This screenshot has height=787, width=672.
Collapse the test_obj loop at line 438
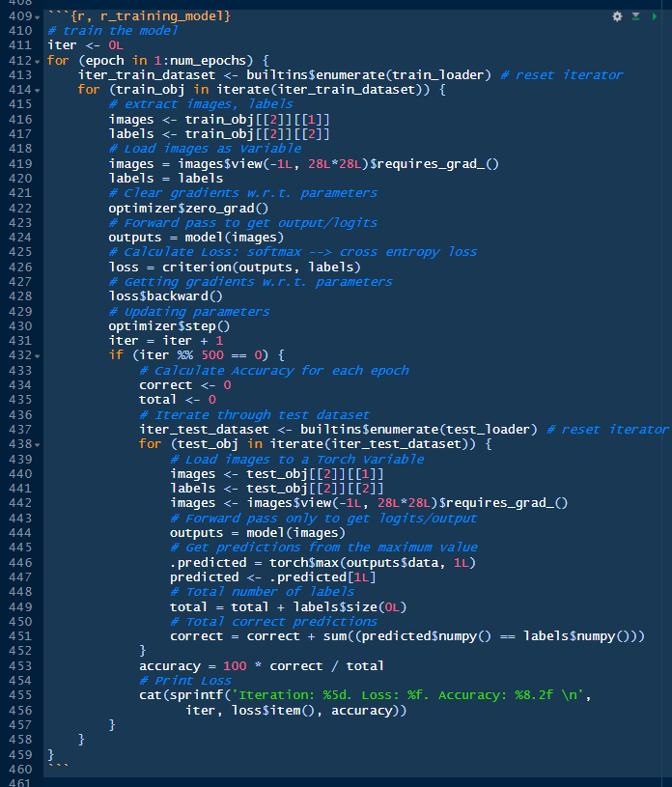[x=37, y=444]
